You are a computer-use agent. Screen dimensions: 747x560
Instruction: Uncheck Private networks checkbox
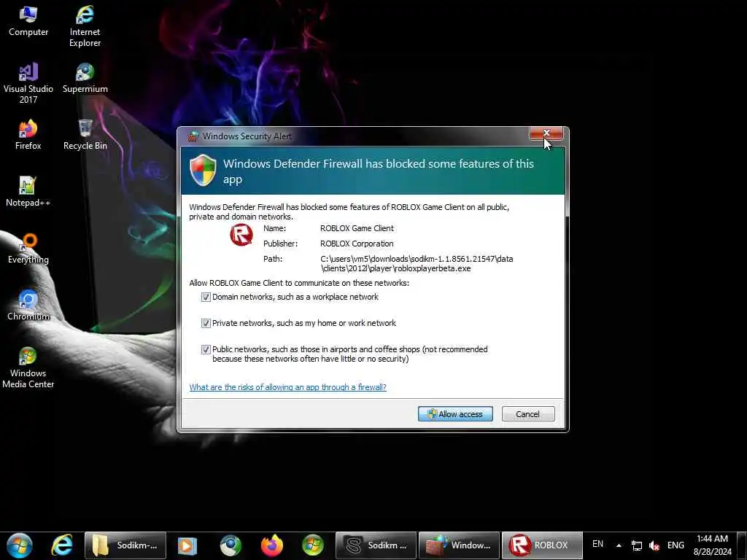pos(206,323)
